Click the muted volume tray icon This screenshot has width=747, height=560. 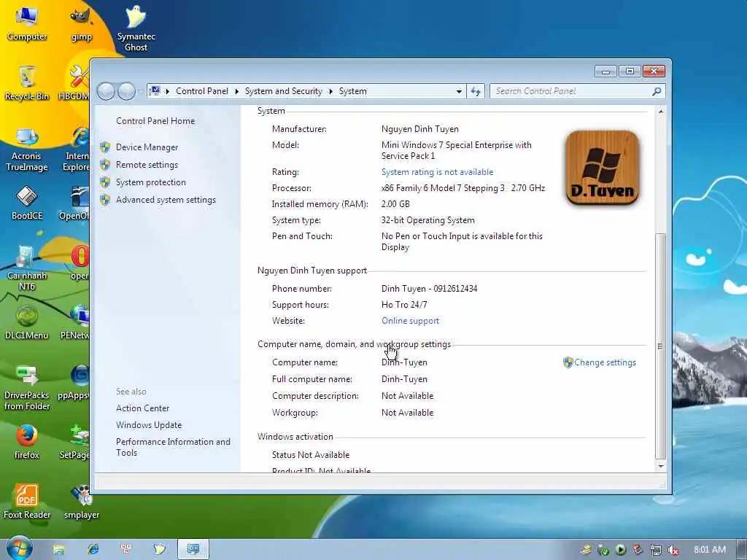click(x=673, y=550)
